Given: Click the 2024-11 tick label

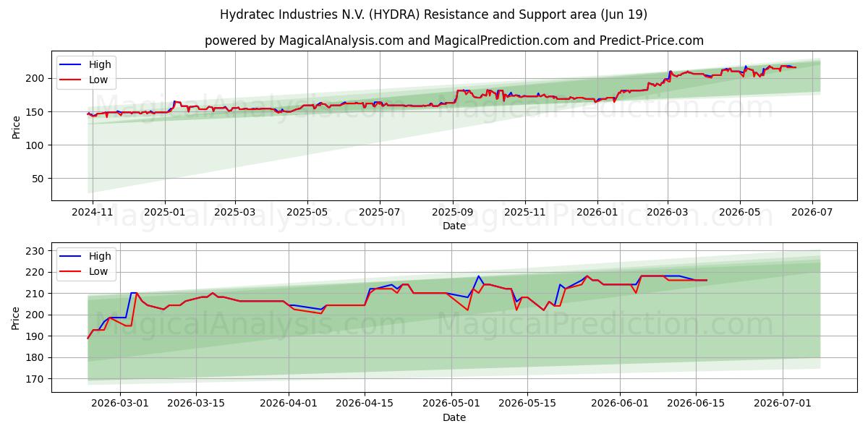Looking at the screenshot, I should coord(93,212).
